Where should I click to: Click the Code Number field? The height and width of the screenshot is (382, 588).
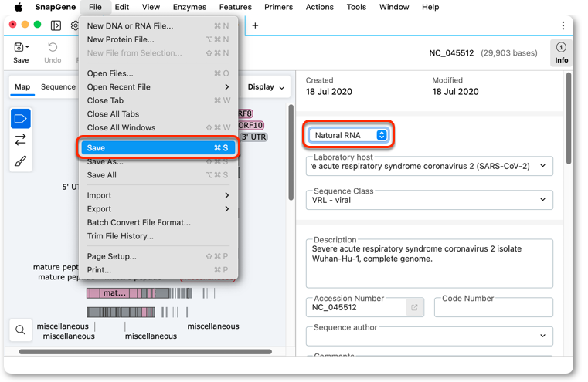[x=494, y=307]
